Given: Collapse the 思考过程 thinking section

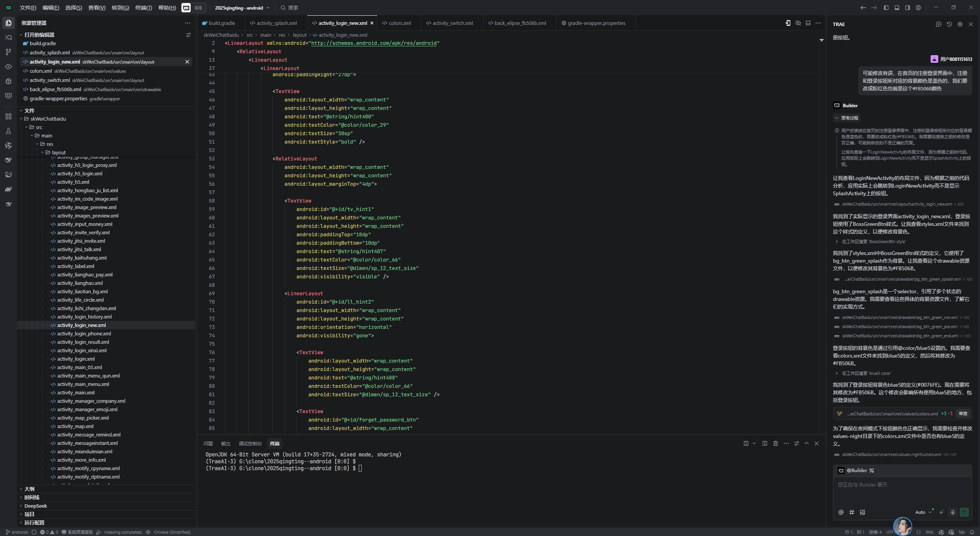Looking at the screenshot, I should (846, 118).
